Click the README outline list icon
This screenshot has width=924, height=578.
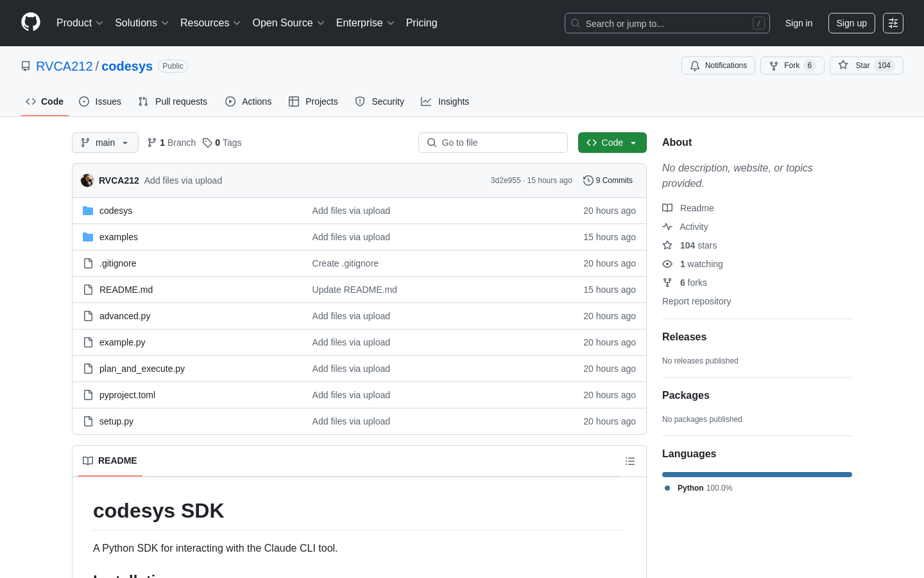coord(630,461)
